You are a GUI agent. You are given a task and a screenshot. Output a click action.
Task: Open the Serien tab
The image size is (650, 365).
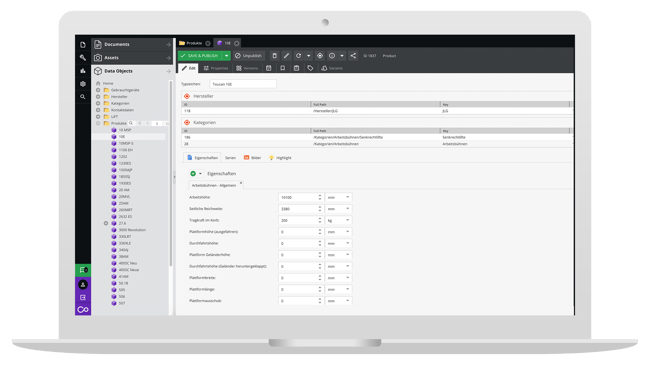click(230, 158)
